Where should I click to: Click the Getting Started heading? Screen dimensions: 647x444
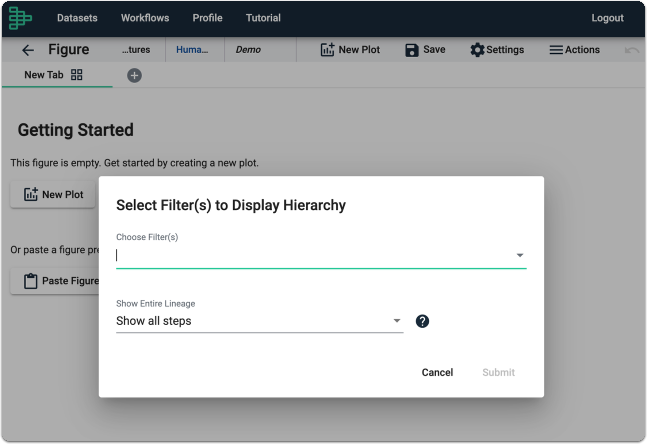coord(76,130)
